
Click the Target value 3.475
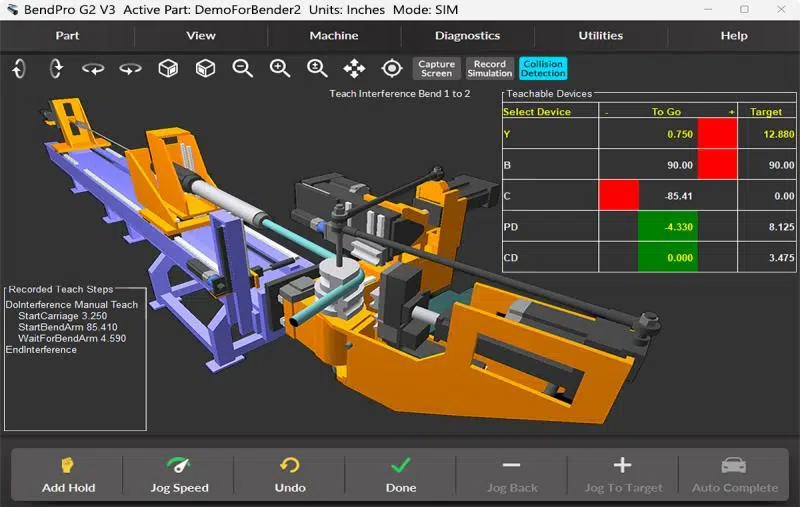coord(781,258)
